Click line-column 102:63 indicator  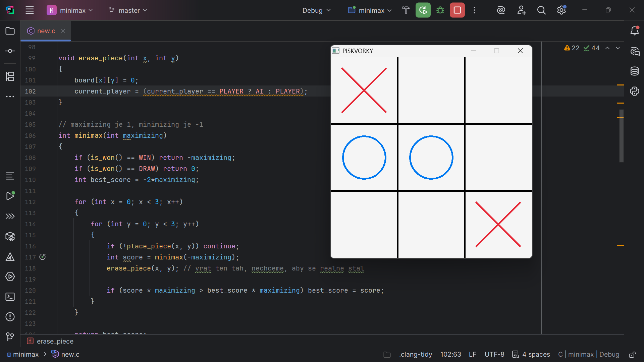(x=450, y=354)
